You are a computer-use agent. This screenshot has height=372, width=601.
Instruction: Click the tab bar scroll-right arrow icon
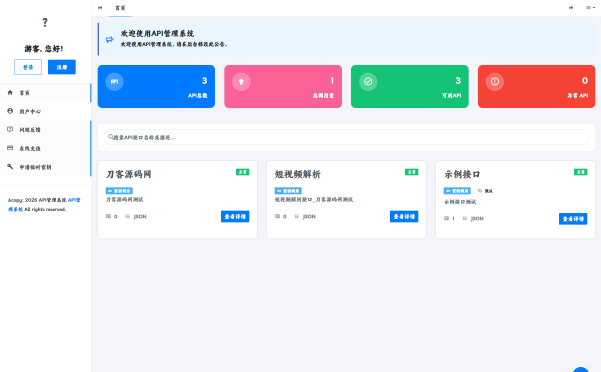571,8
